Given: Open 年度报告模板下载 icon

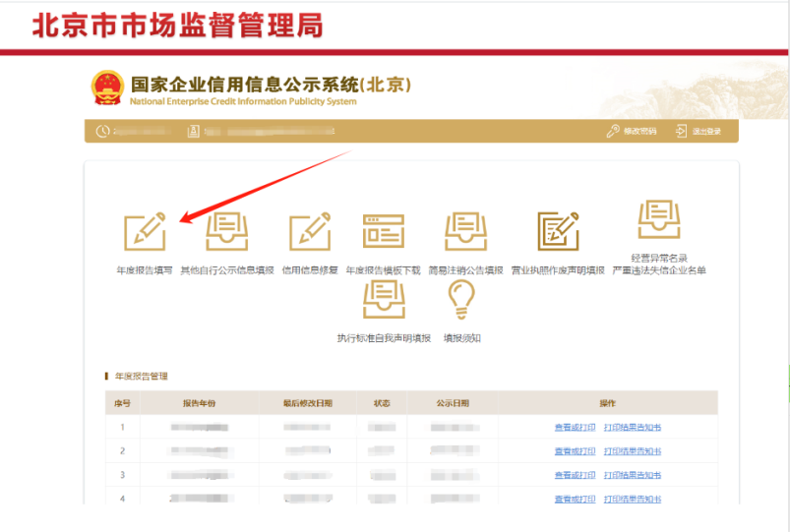Looking at the screenshot, I should click(x=384, y=231).
